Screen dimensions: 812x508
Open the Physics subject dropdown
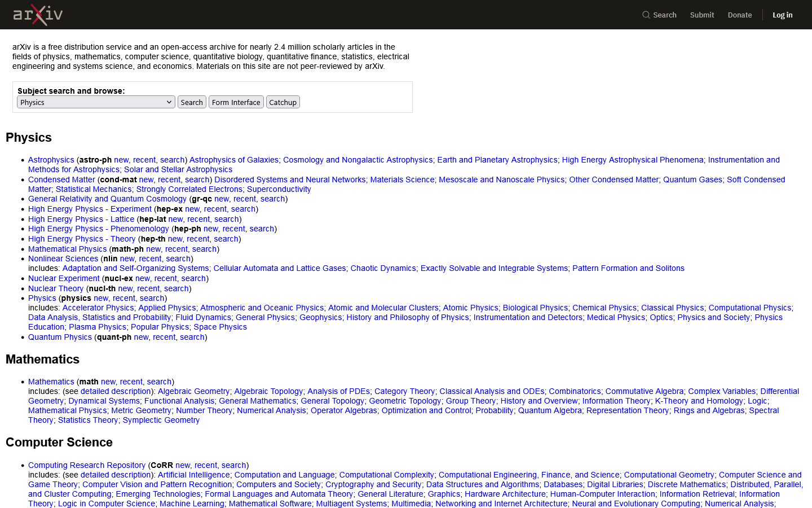click(x=96, y=102)
